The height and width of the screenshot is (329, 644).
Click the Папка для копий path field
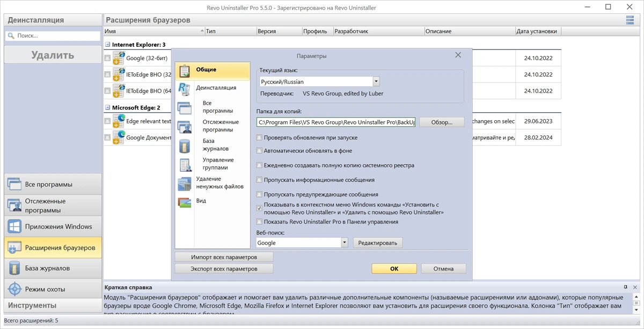[x=336, y=122]
